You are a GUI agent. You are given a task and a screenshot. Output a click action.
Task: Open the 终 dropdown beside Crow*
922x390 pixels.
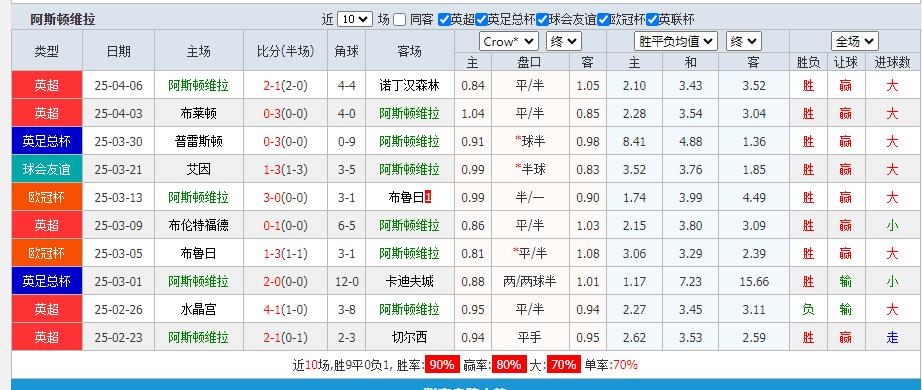[x=563, y=42]
